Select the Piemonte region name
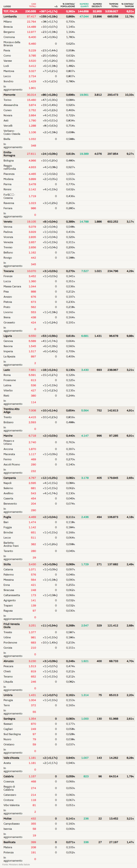This screenshot has height=868, width=137. point(9,95)
